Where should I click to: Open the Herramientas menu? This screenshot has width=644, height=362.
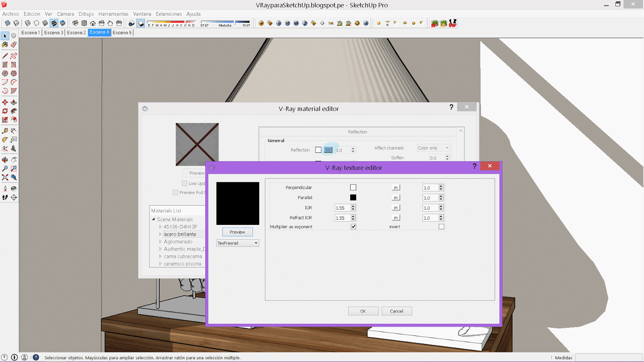113,14
